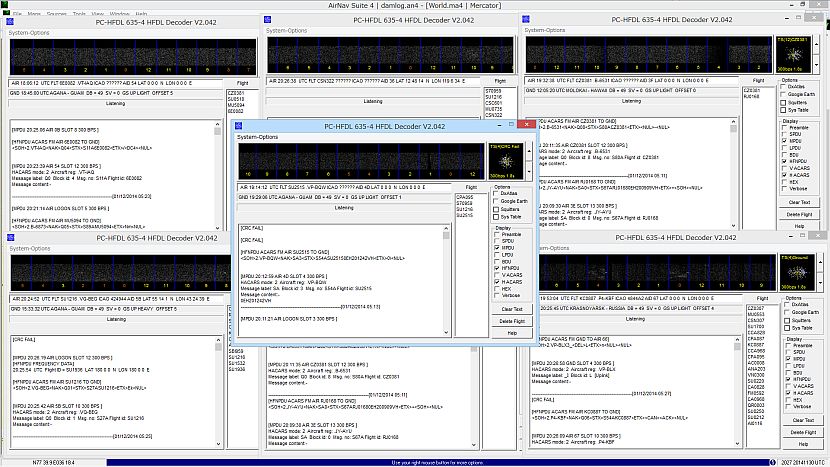
Task: Click Clear Text in bottom-right decoder window
Action: 803,420
